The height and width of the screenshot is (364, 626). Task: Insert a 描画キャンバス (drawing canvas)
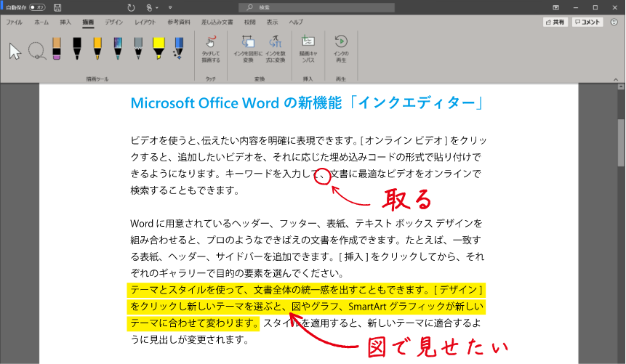[x=308, y=49]
